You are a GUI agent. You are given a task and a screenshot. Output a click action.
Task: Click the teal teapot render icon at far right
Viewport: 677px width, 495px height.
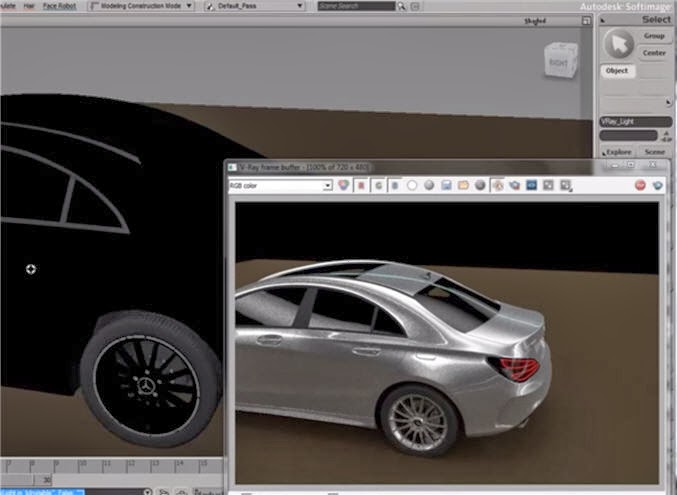coord(658,185)
